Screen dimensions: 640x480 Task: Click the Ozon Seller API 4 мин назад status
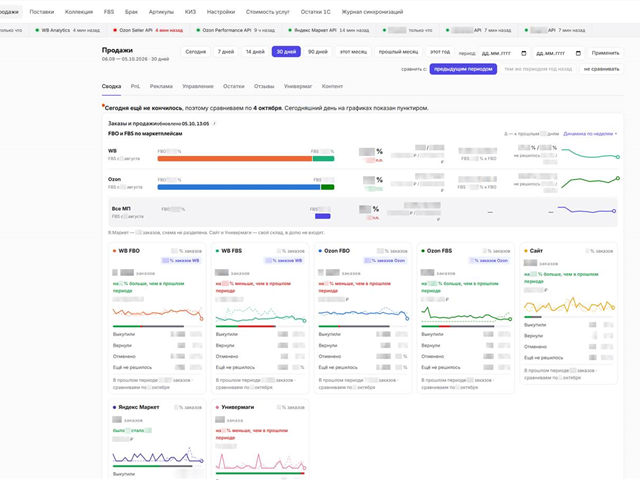pos(148,30)
